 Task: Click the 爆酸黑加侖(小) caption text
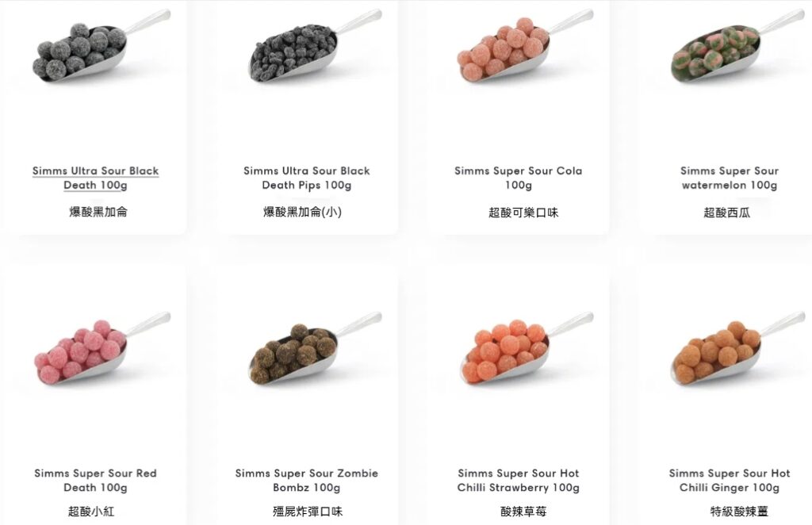pyautogui.click(x=302, y=212)
